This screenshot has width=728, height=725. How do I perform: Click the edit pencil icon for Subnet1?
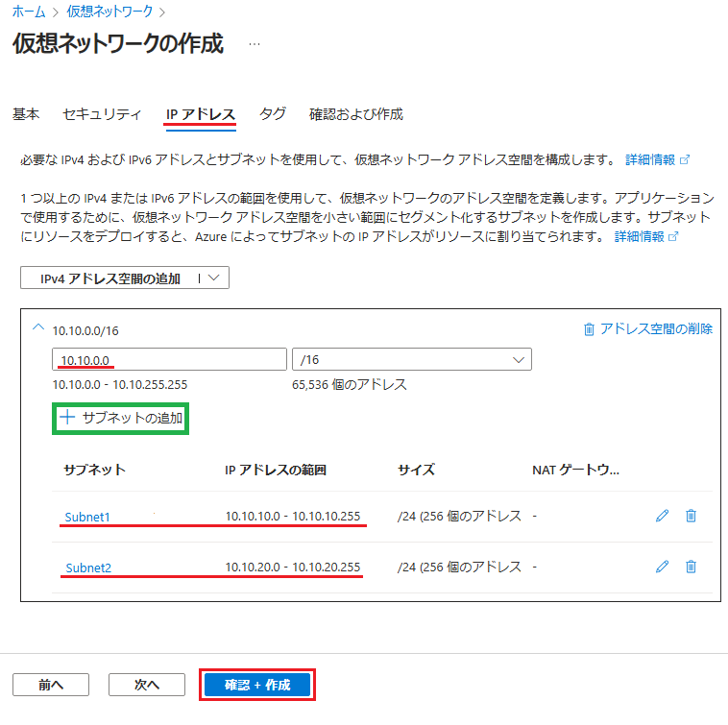[662, 516]
